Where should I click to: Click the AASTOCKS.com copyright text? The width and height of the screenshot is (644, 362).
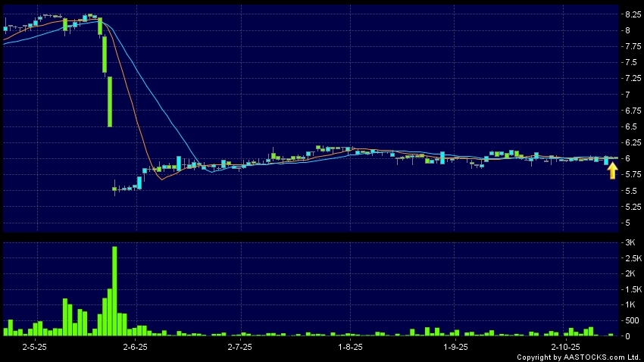[578, 357]
